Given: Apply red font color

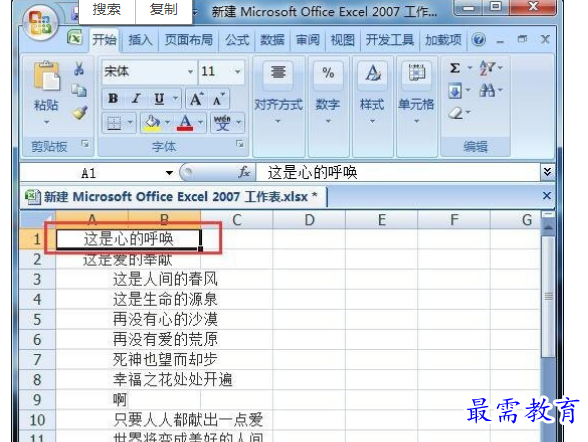Looking at the screenshot, I should coord(185,123).
